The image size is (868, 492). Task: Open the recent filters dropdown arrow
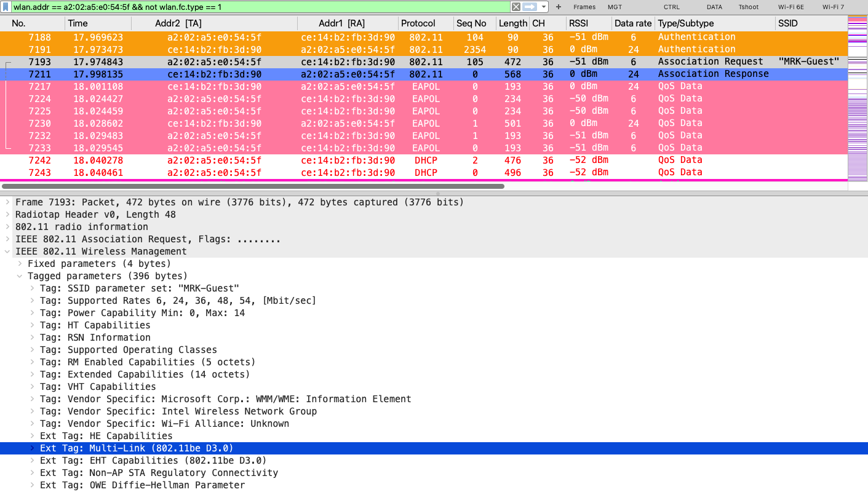(544, 7)
